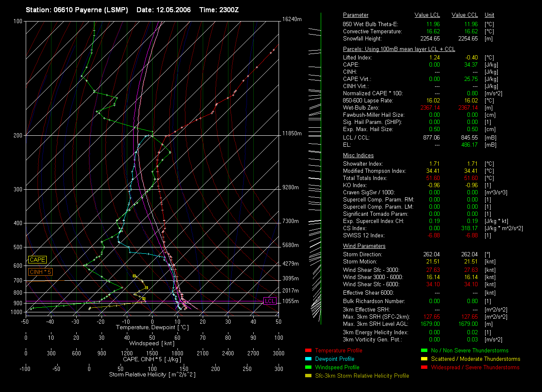Click the 3095m height label
The width and height of the screenshot is (542, 392).
[290, 279]
